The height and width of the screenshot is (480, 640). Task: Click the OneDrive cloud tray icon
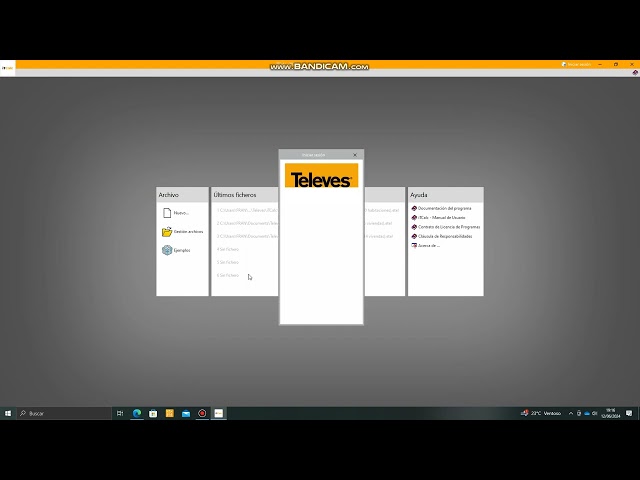pos(587,413)
